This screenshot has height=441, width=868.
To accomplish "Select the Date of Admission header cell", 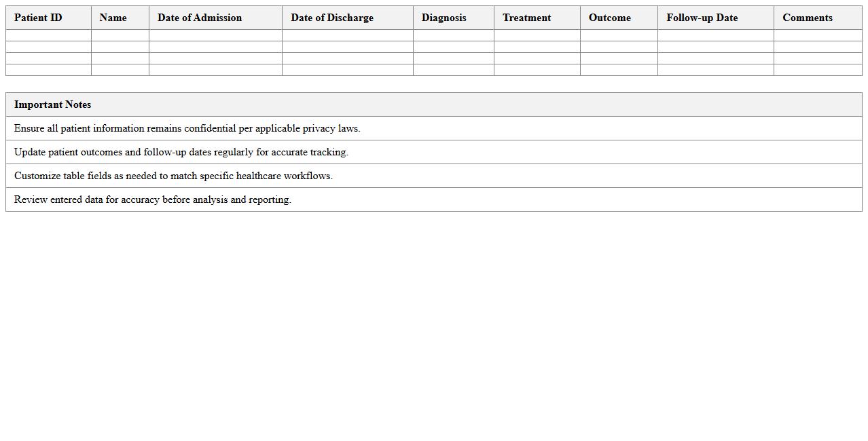I will (198, 18).
